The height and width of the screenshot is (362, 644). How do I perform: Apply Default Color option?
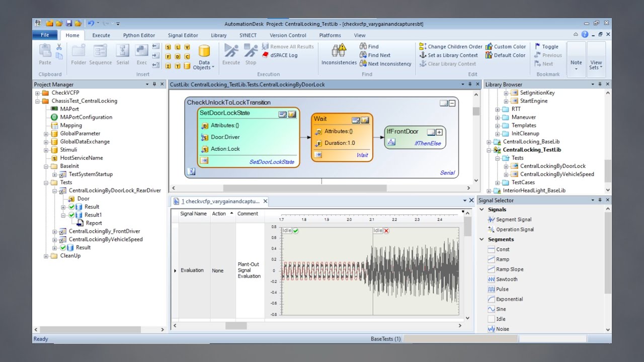pos(505,55)
